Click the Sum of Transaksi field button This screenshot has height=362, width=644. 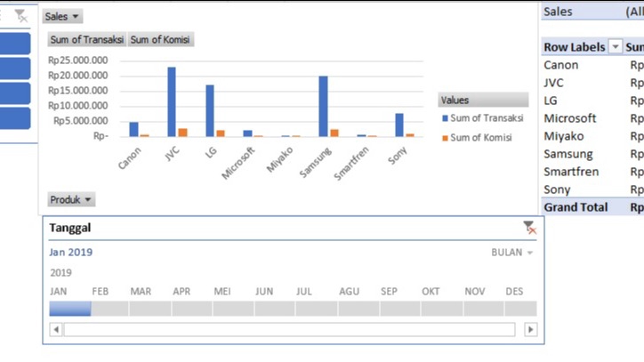tap(86, 39)
